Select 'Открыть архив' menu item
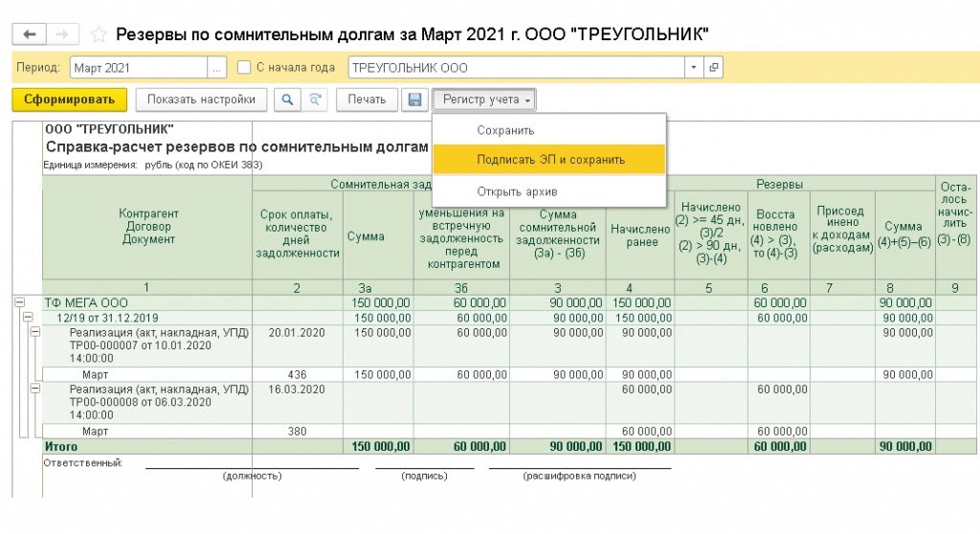 (x=517, y=191)
